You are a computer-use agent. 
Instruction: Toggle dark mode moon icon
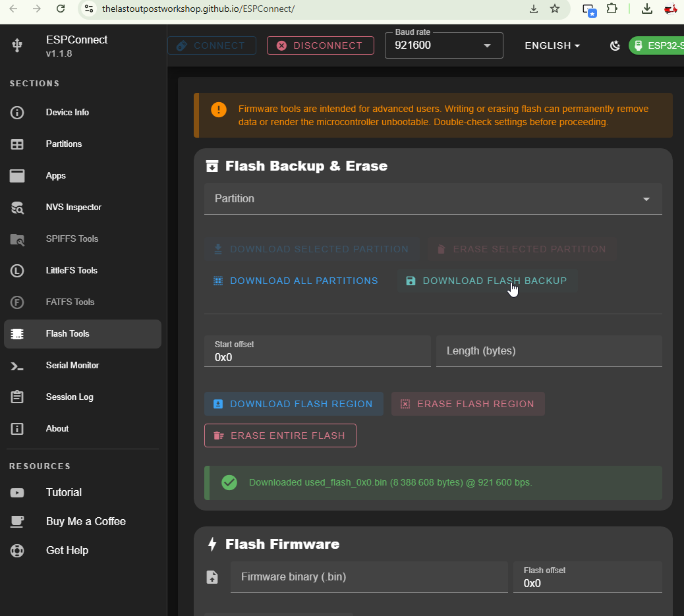pyautogui.click(x=615, y=45)
